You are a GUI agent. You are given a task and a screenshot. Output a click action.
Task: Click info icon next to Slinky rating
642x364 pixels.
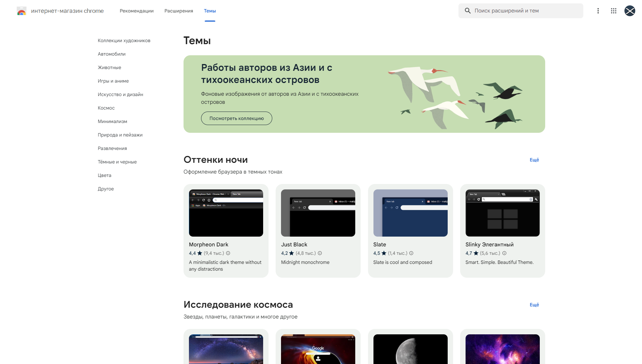point(504,253)
